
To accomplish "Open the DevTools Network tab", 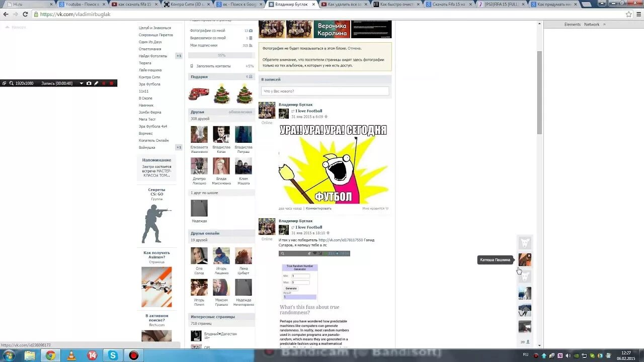I will (592, 24).
